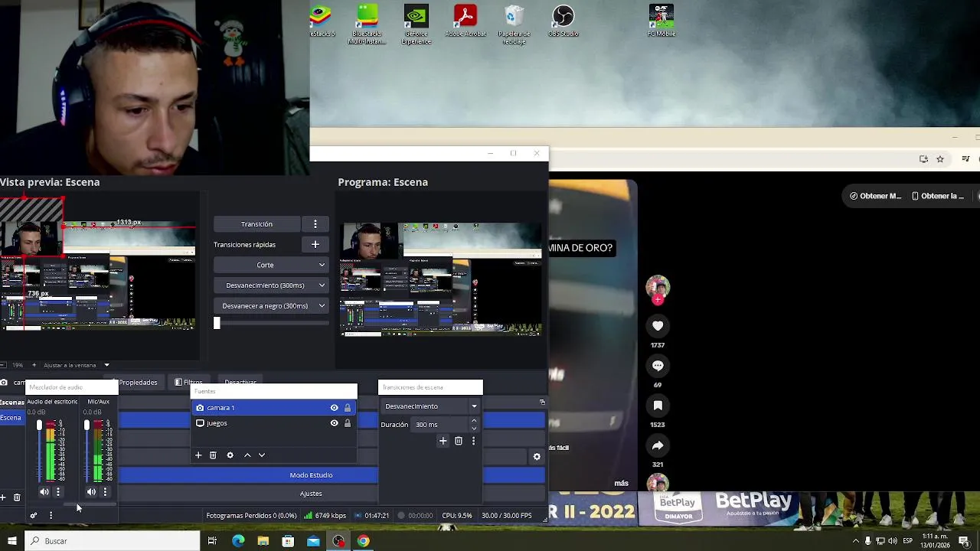980x551 pixels.
Task: Open the Windows Start menu
Action: tap(11, 541)
